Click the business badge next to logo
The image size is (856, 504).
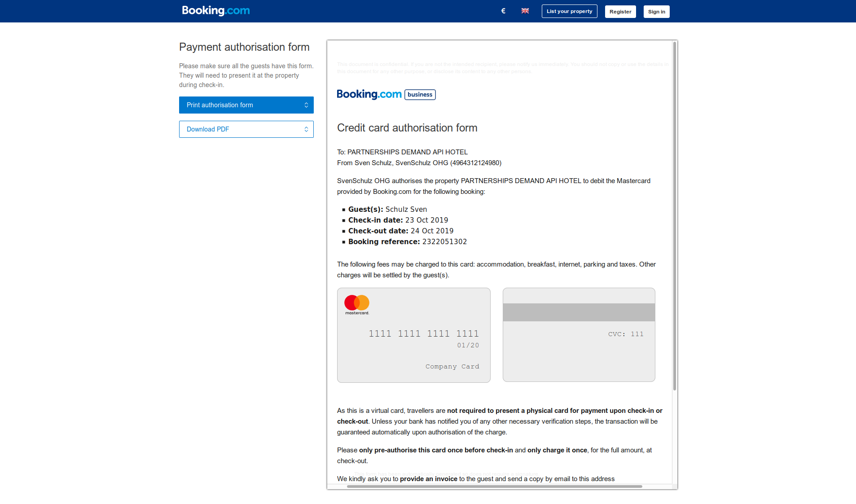click(x=420, y=95)
